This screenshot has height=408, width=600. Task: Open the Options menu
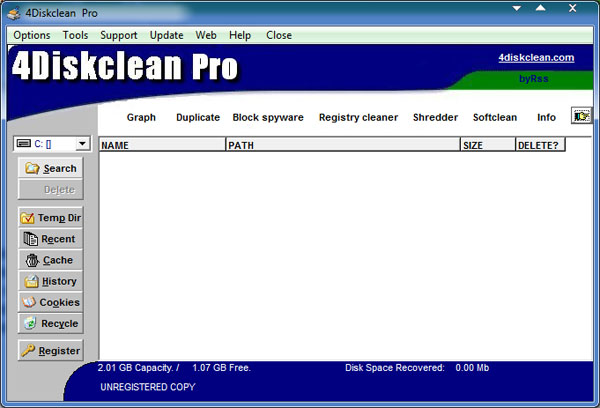tap(32, 35)
